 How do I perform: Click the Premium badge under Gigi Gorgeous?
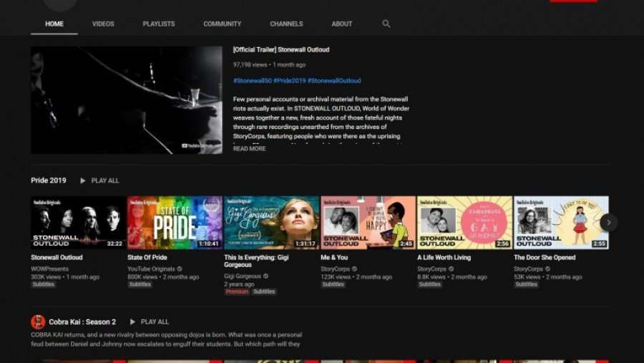[x=237, y=291]
